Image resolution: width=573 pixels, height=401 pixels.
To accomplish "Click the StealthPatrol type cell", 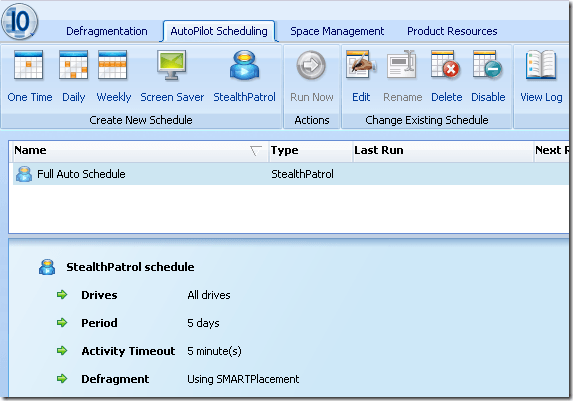I will (x=302, y=174).
